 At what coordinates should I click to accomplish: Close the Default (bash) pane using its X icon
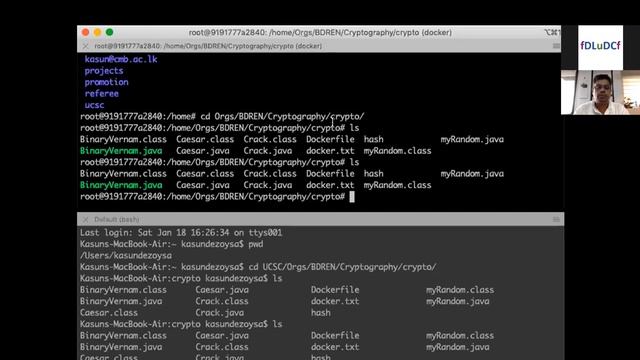85,220
